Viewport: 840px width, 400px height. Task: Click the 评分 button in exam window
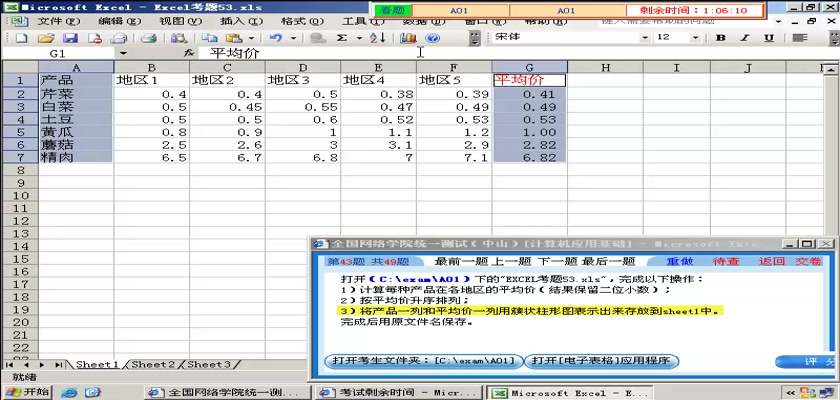806,362
